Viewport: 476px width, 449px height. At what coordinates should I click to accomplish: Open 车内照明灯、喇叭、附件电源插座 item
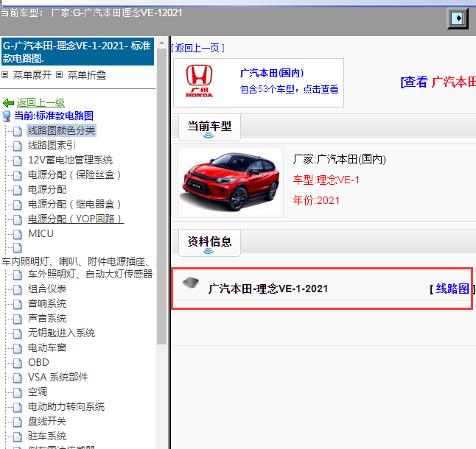point(78,261)
